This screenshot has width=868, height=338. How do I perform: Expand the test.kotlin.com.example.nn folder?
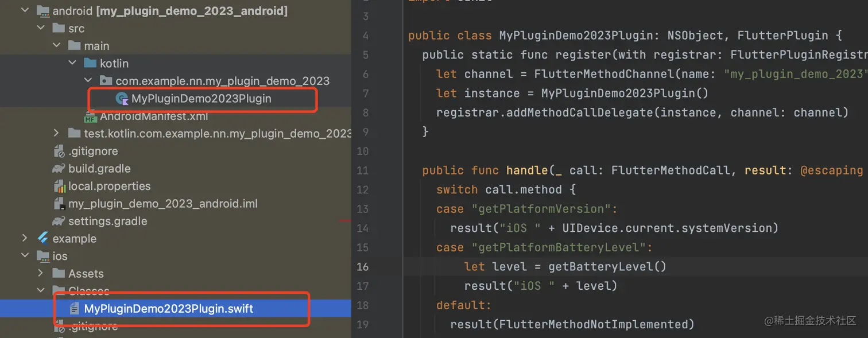(x=56, y=133)
